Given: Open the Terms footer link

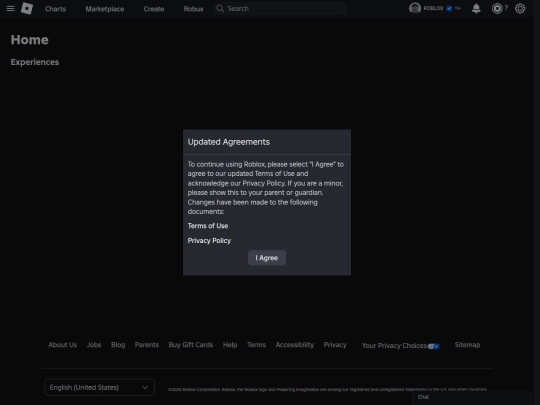Looking at the screenshot, I should (256, 345).
